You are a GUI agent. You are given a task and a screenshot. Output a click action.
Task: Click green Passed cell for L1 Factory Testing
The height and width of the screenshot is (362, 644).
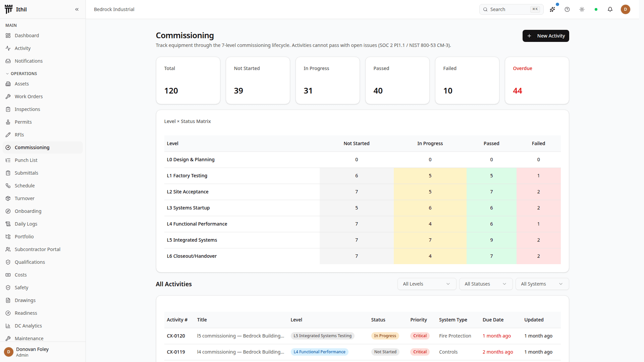pos(491,176)
